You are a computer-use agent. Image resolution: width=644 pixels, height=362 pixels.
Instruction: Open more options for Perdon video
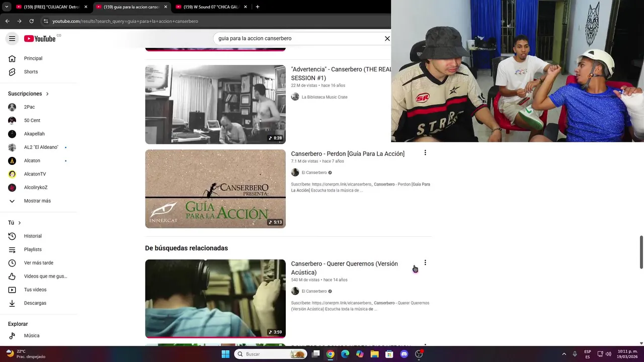coord(425,153)
